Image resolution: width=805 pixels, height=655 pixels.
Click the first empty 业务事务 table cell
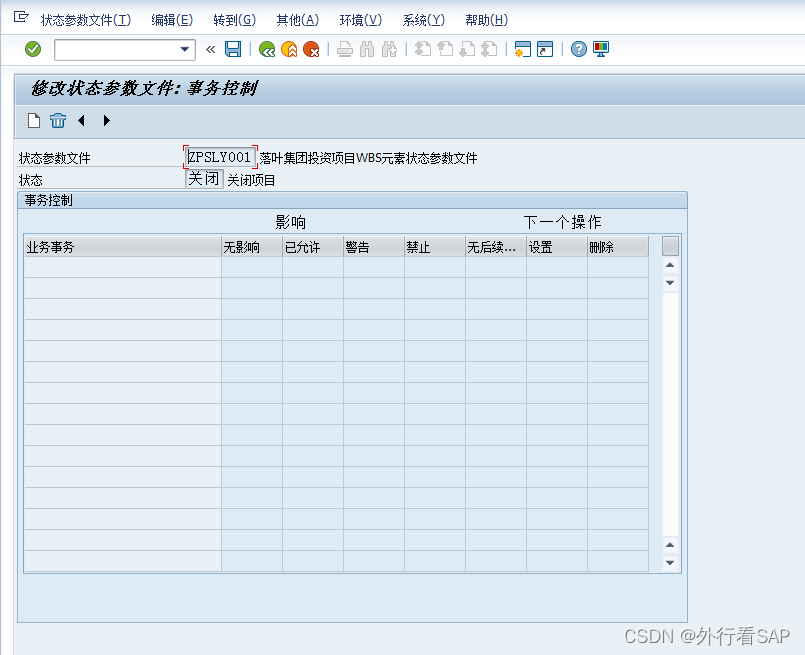click(123, 267)
